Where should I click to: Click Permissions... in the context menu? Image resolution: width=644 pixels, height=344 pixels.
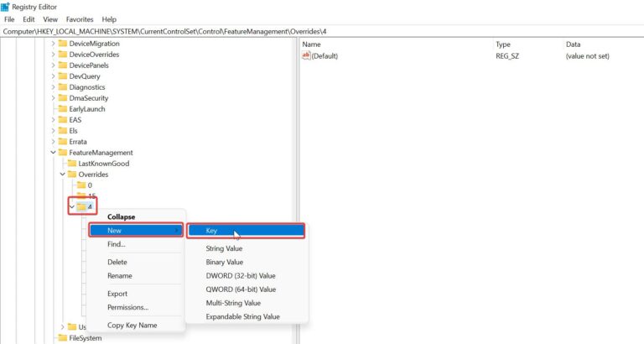pos(127,307)
